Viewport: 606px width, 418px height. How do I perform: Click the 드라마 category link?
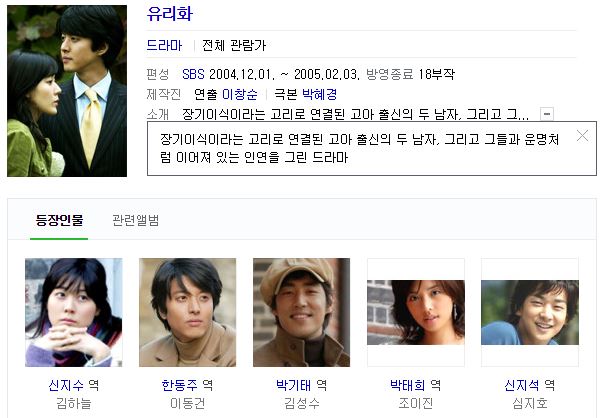(x=164, y=46)
